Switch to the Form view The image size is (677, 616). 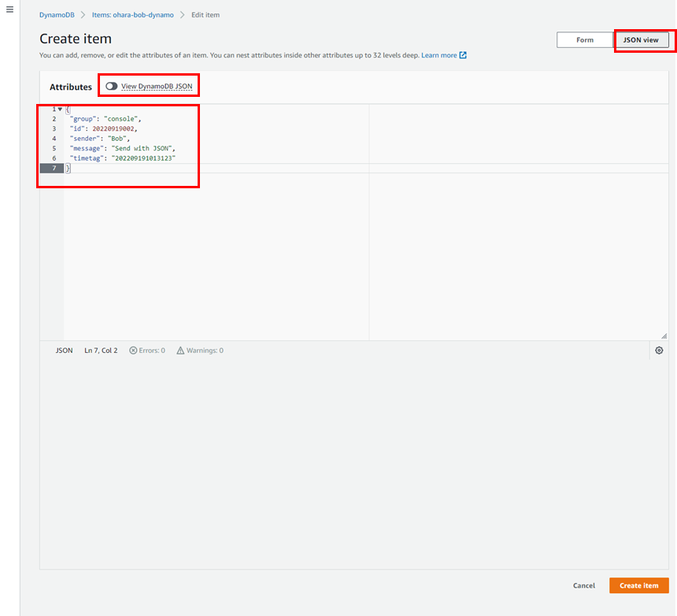[x=584, y=39]
